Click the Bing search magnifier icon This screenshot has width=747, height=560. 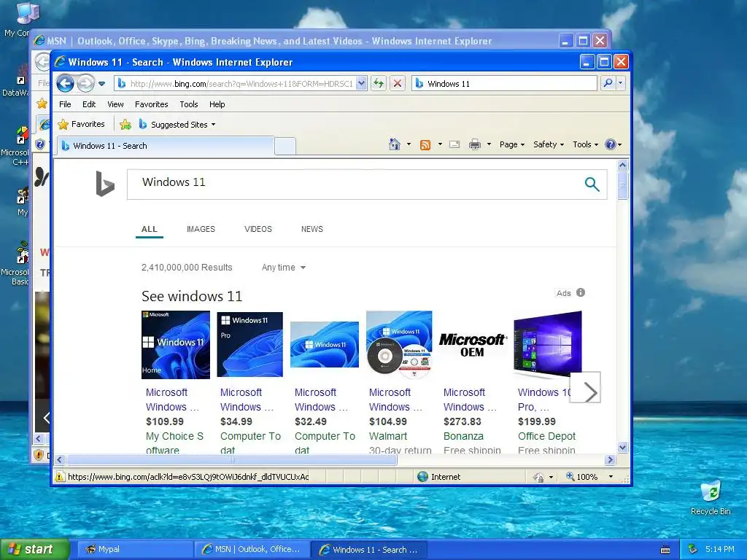[x=592, y=184]
